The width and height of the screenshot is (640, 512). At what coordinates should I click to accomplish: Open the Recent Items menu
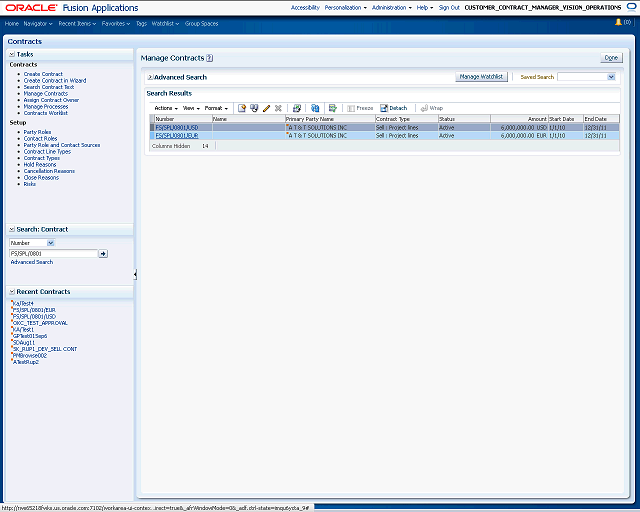tap(77, 24)
